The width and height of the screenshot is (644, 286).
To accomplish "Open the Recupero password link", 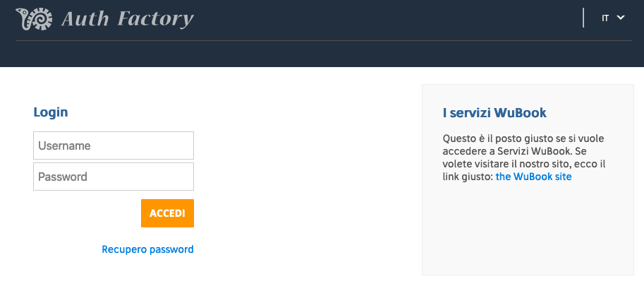I will (147, 249).
